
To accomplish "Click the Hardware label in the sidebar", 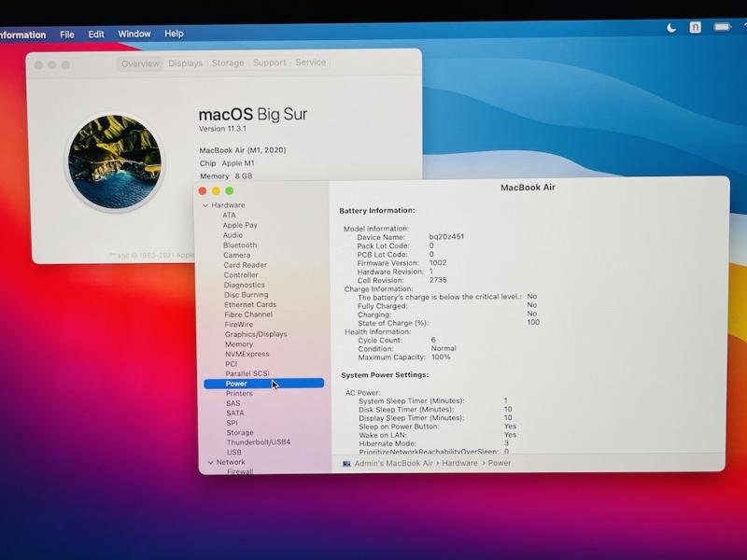I will [228, 205].
